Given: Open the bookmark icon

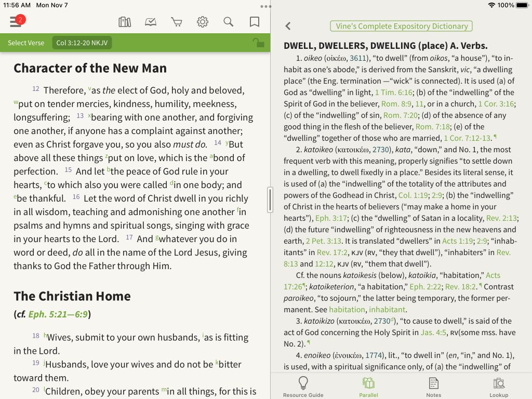Looking at the screenshot, I should (x=255, y=22).
